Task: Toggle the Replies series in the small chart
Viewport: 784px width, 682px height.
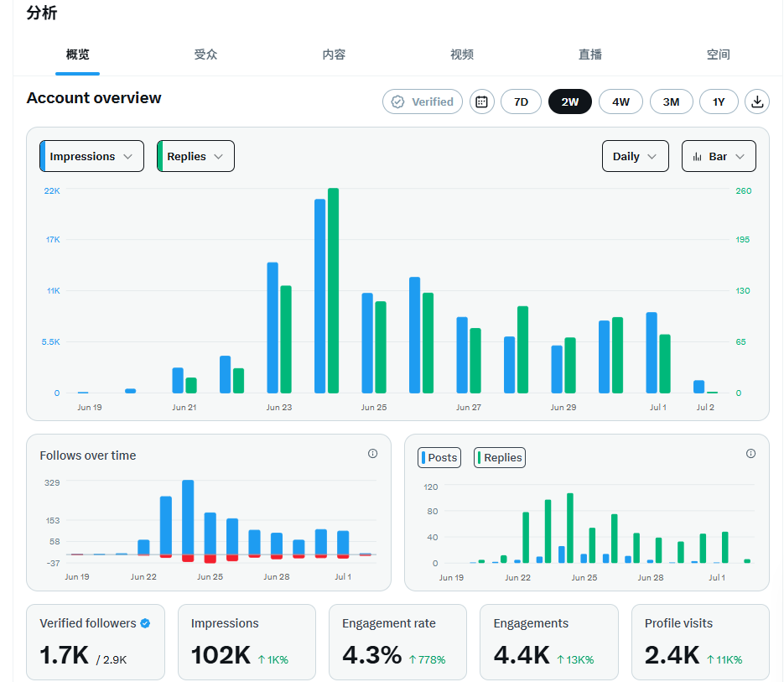Action: coord(500,458)
